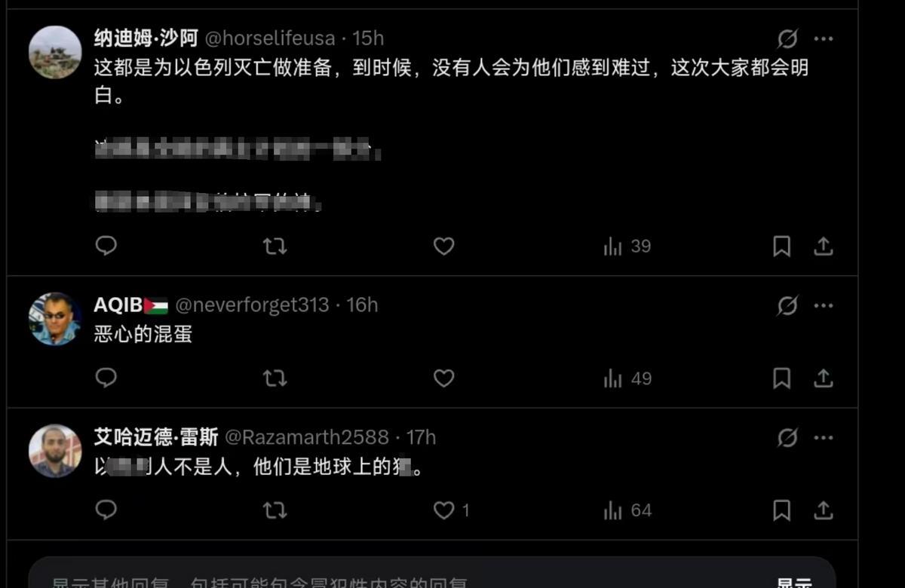This screenshot has width=905, height=588.
Task: Open @horselifeusa profile via handle
Action: [270, 38]
